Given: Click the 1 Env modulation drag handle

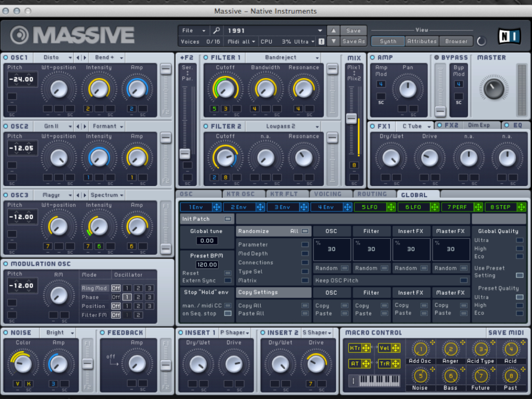Looking at the screenshot, I should pyautogui.click(x=217, y=207).
